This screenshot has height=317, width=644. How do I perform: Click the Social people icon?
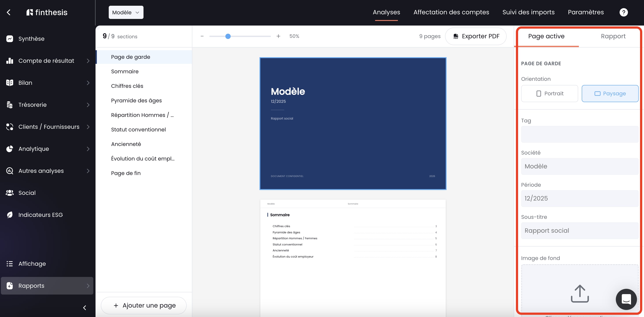point(10,193)
